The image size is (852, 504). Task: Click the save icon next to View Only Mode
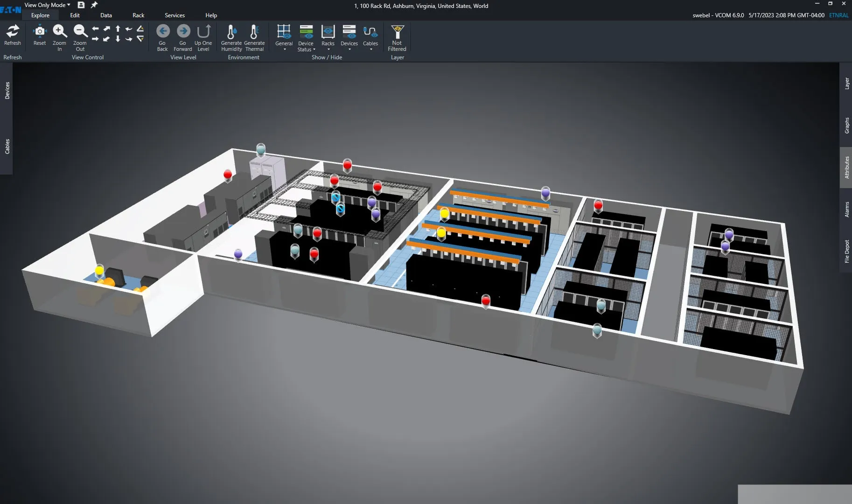click(x=81, y=5)
